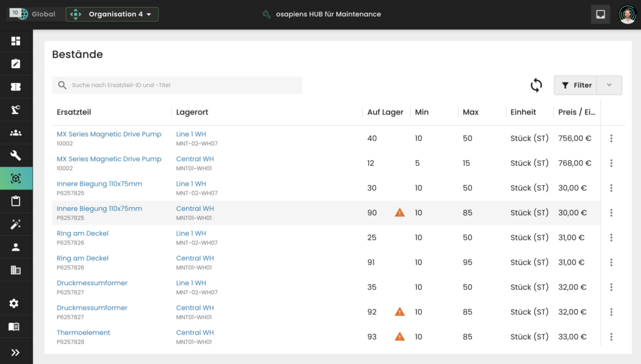Open Central WH link for Thermoelement
The image size is (641, 364).
click(195, 333)
